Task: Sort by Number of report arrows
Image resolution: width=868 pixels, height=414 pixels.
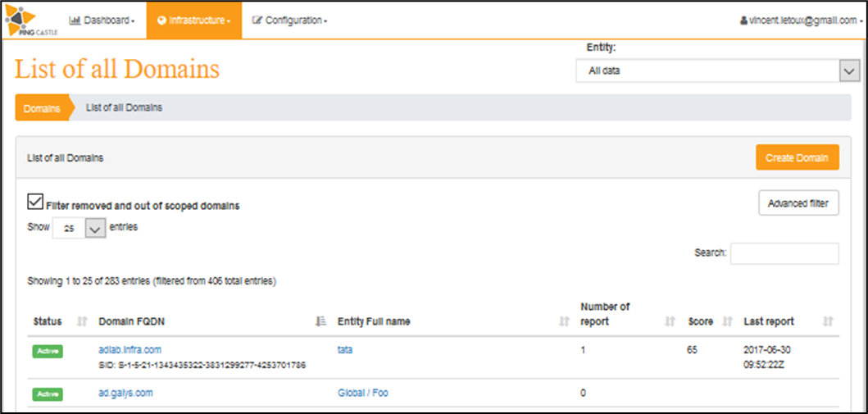Action: (x=670, y=321)
